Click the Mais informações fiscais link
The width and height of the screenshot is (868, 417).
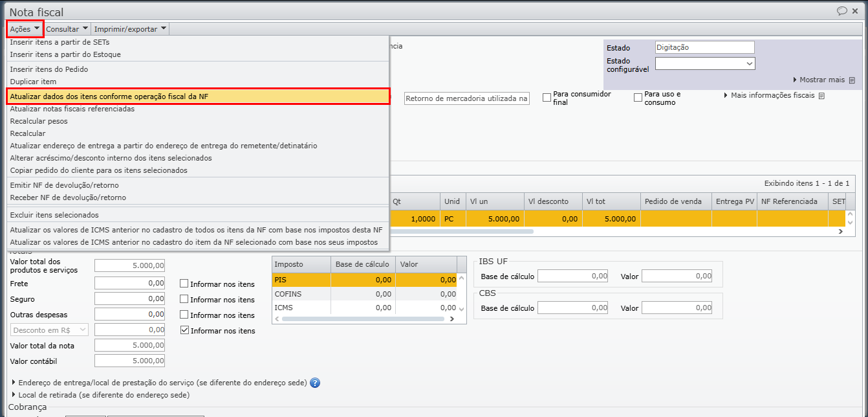pos(772,95)
